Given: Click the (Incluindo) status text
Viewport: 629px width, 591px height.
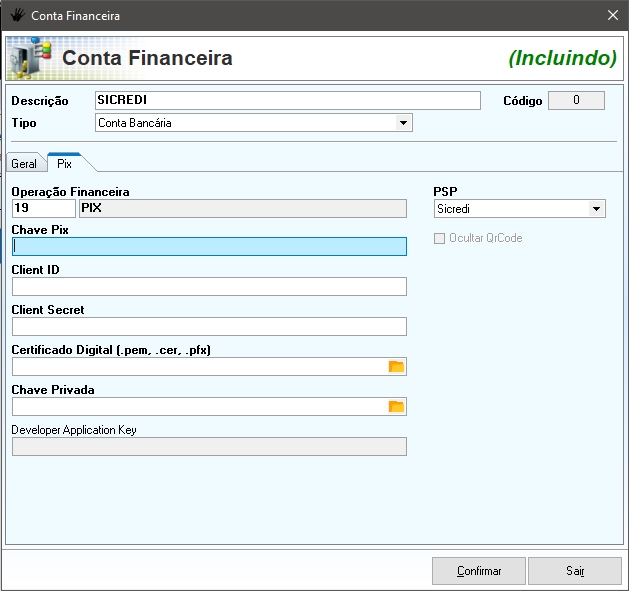Looking at the screenshot, I should (562, 58).
